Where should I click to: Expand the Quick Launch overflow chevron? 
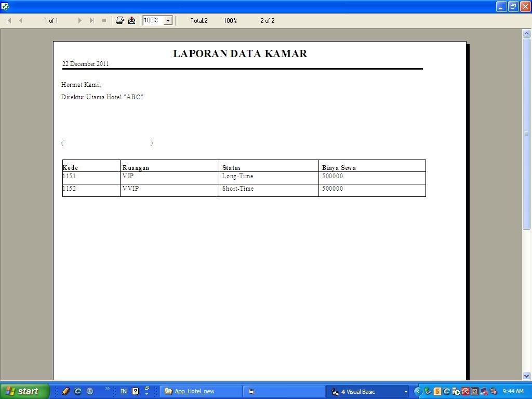(x=108, y=389)
